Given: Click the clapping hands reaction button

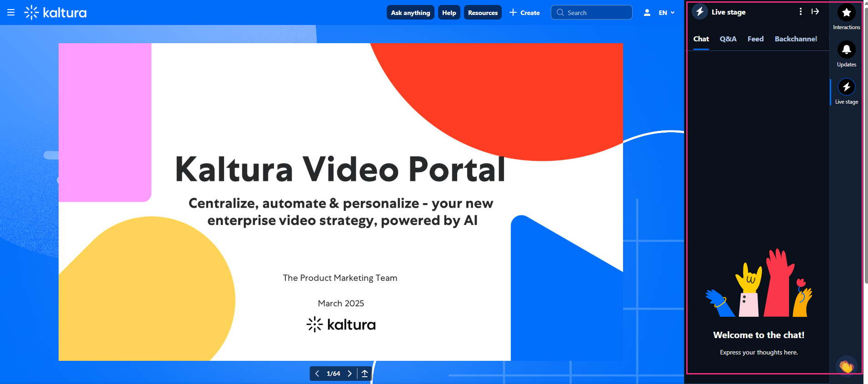Looking at the screenshot, I should pyautogui.click(x=846, y=366).
